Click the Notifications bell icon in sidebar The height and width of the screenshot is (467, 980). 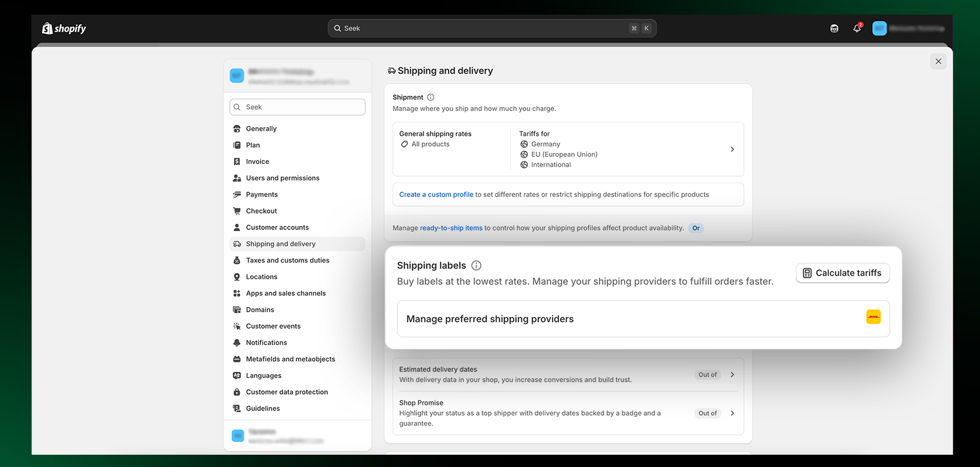click(237, 343)
